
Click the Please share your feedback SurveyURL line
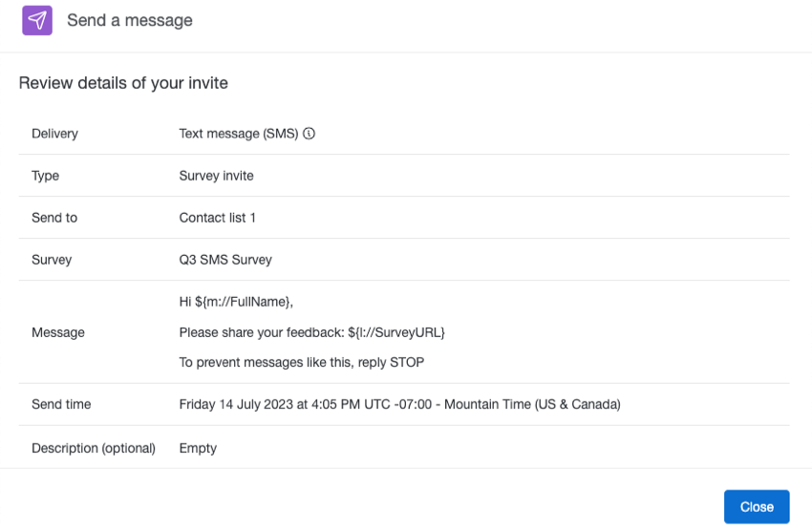(312, 332)
